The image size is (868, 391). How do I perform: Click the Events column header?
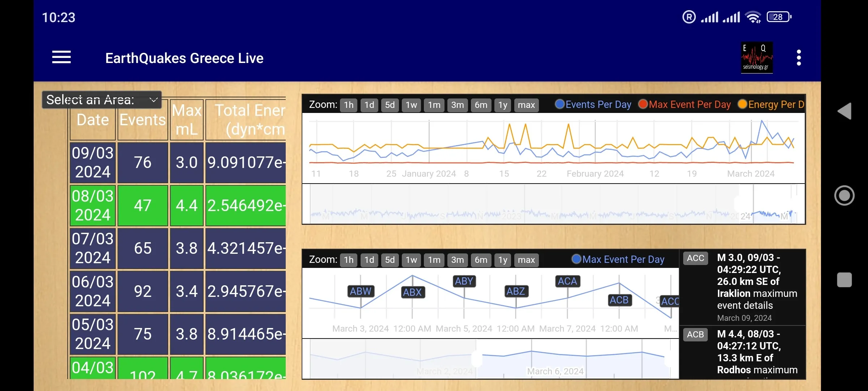[x=142, y=120]
